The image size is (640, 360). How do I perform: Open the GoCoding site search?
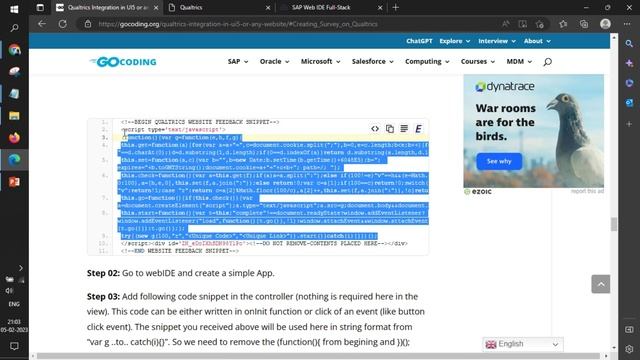click(547, 62)
